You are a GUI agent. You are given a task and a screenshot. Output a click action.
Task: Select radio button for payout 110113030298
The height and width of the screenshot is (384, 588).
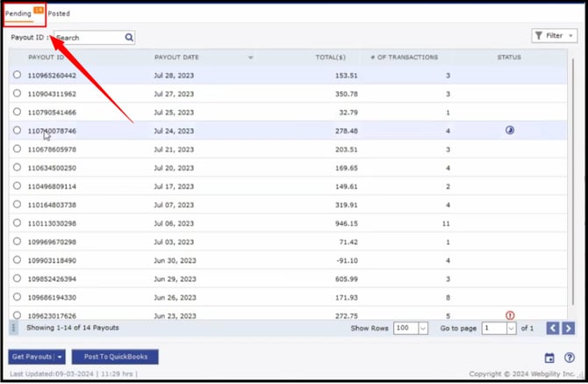17,223
